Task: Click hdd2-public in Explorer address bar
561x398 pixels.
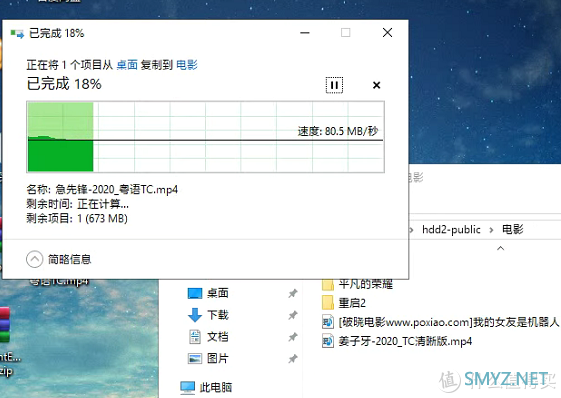Action: point(451,229)
